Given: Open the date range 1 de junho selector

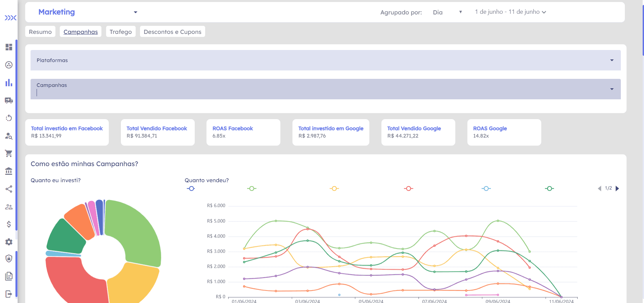Looking at the screenshot, I should (510, 12).
